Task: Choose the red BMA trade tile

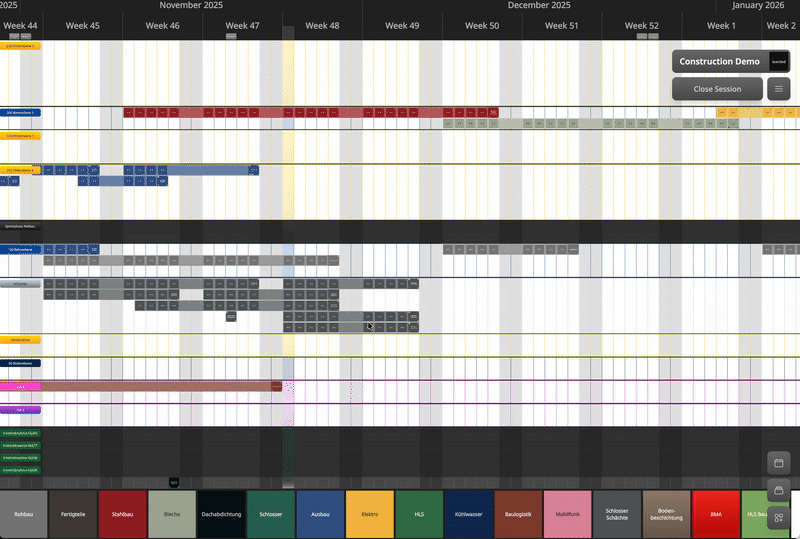Action: click(716, 514)
